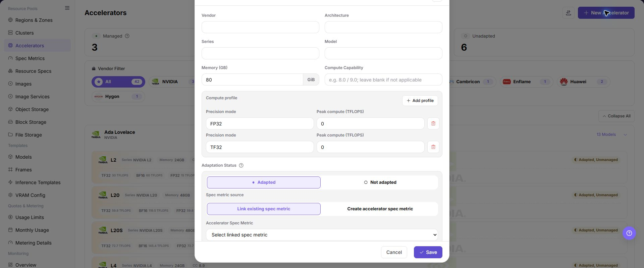This screenshot has width=644, height=268.
Task: Open the Select linked spec metric dropdown
Action: click(322, 235)
